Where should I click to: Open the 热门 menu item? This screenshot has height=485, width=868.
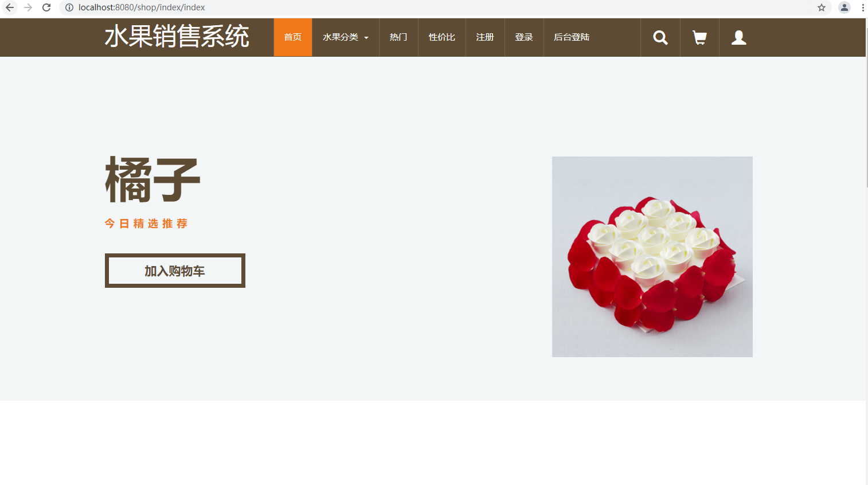(398, 37)
